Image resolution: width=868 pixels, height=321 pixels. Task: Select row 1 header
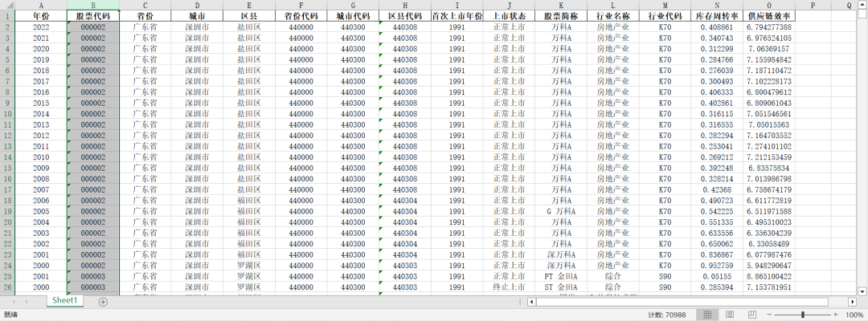click(6, 15)
